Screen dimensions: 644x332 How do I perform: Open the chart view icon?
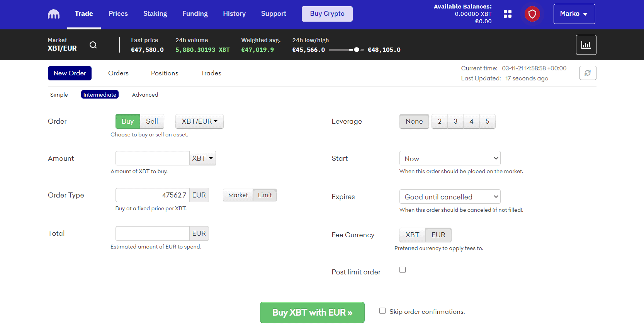coord(586,45)
